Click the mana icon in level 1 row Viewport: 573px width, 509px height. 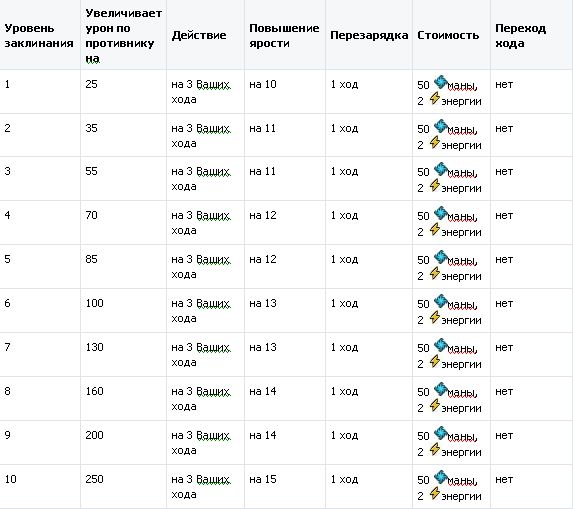441,82
